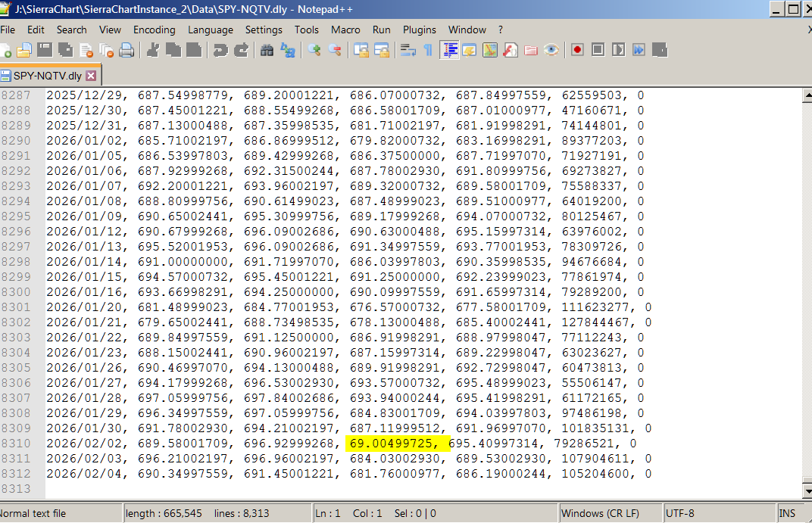
Task: Click Save recorded macro icon
Action: 660,50
